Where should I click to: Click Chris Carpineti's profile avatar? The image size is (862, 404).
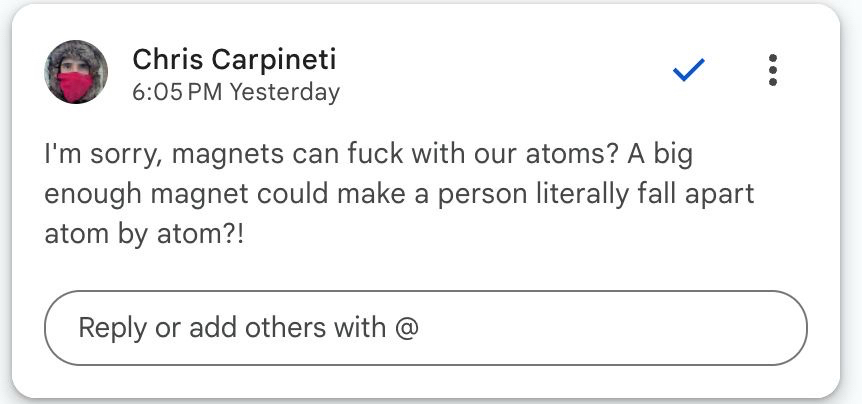76,73
